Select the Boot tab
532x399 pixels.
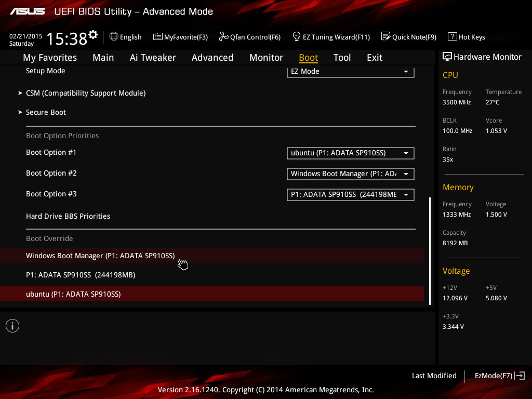tap(308, 58)
